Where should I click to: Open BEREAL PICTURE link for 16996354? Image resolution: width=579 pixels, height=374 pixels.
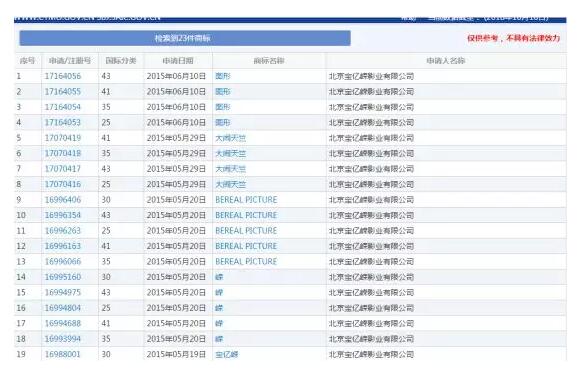246,215
